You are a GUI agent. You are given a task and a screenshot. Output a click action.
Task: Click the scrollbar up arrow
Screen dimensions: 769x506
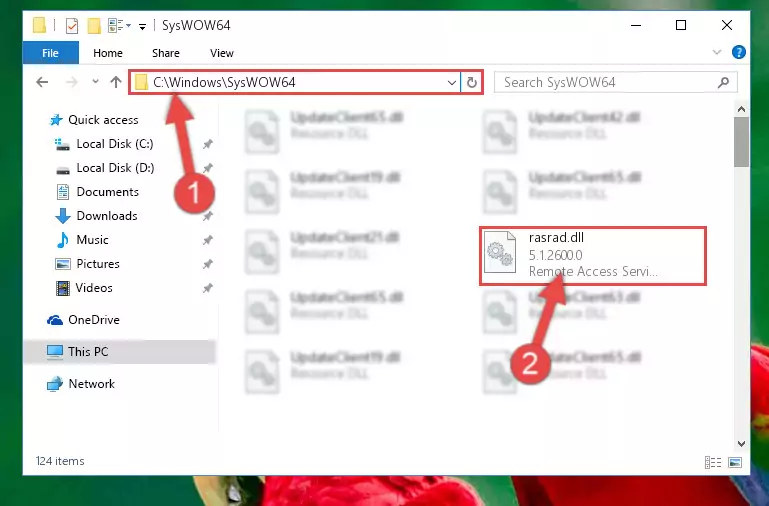click(x=741, y=109)
